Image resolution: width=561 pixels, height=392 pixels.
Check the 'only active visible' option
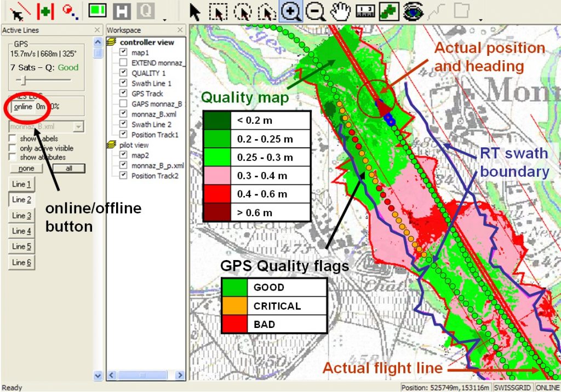tap(13, 148)
